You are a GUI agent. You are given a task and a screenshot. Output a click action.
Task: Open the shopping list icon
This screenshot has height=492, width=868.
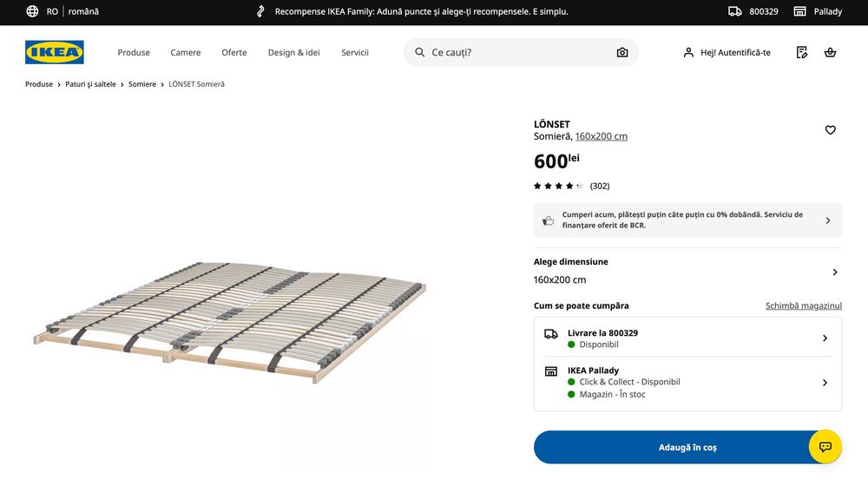pyautogui.click(x=801, y=52)
